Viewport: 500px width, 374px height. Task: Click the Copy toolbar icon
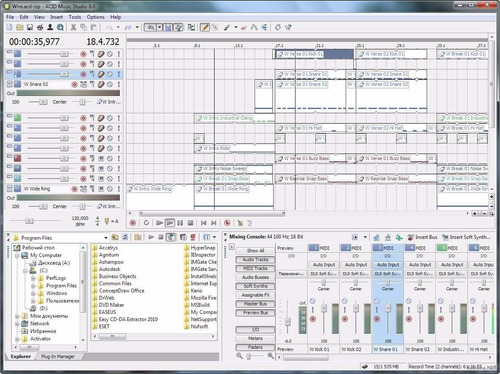[83, 27]
